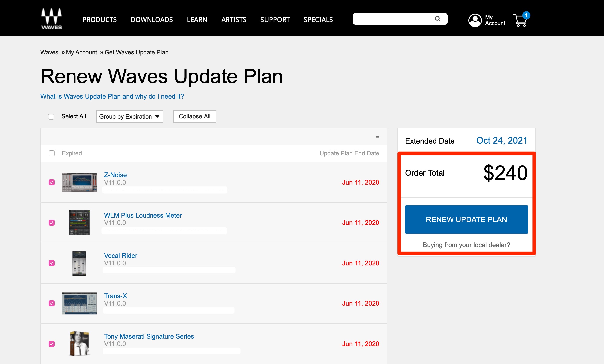Click the WLM Plus Loudness Meter thumbnail
The width and height of the screenshot is (604, 364).
click(x=79, y=223)
